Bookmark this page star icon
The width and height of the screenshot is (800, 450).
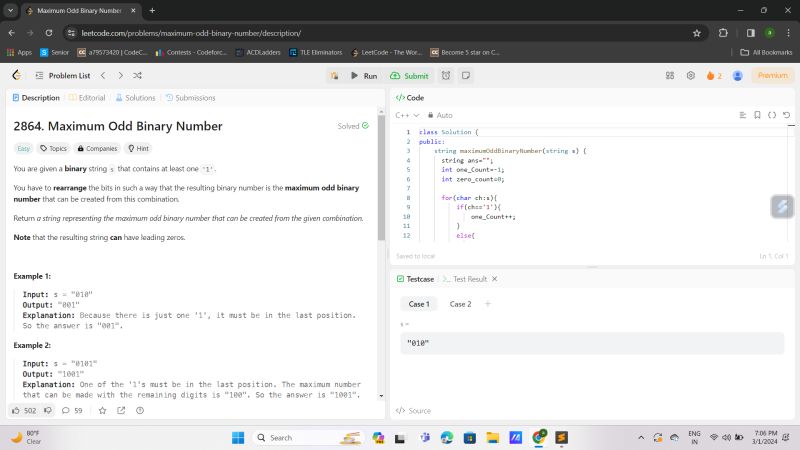tap(697, 33)
